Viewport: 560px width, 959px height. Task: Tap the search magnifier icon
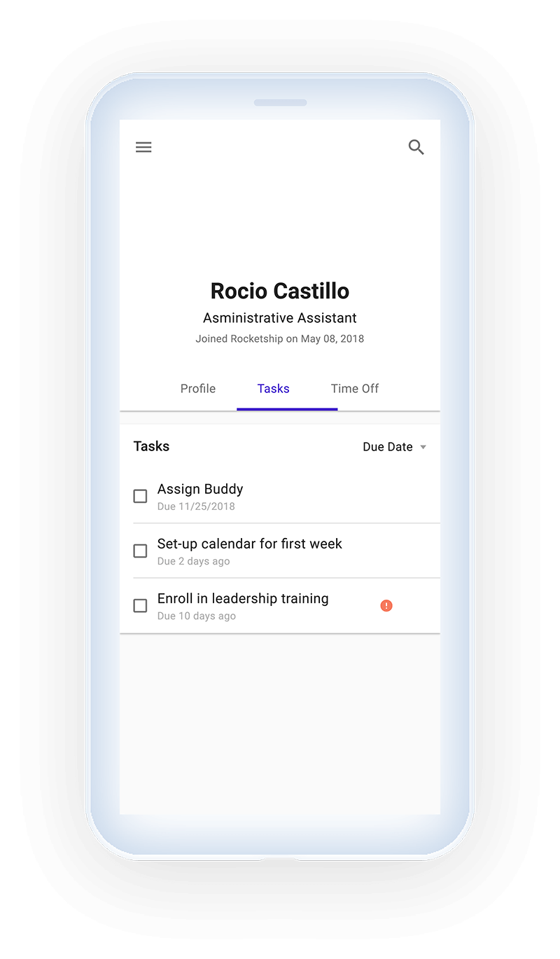click(x=416, y=147)
